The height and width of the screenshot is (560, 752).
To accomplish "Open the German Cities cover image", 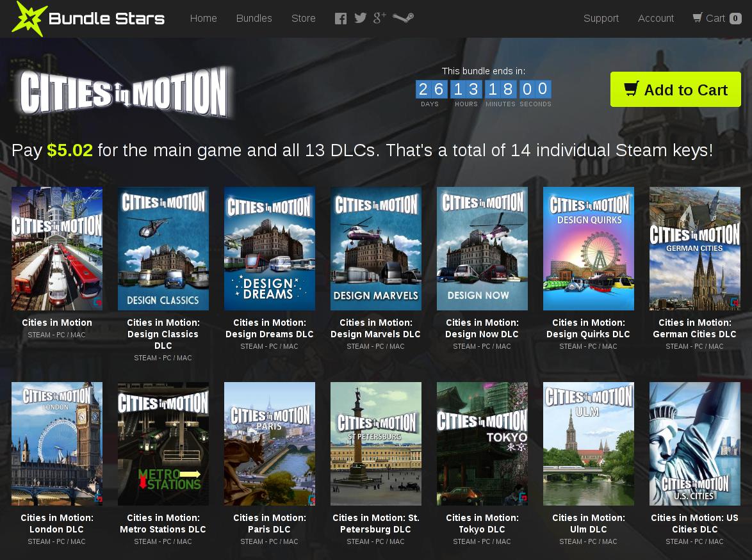I will click(695, 248).
